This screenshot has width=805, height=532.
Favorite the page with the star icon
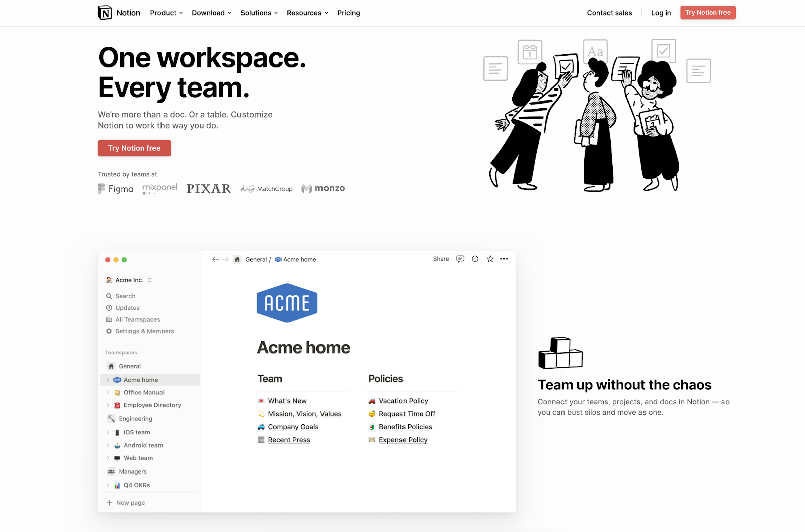[x=490, y=259]
